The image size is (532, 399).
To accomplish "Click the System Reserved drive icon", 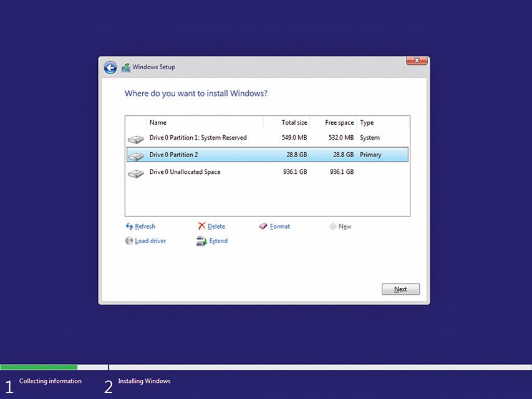I will [135, 138].
